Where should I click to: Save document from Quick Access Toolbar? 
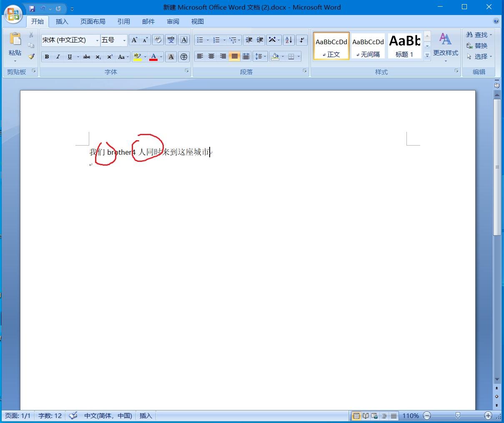pos(32,8)
